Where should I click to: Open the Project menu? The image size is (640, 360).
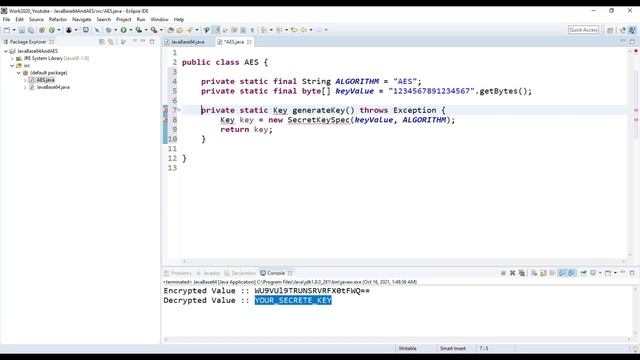pos(123,19)
